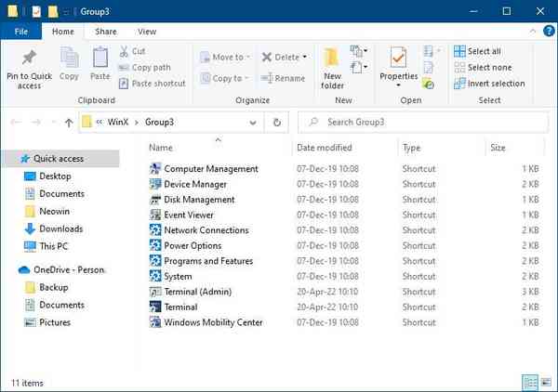This screenshot has width=558, height=392.
Task: Open the Terminal (Admin) shortcut
Action: point(197,292)
